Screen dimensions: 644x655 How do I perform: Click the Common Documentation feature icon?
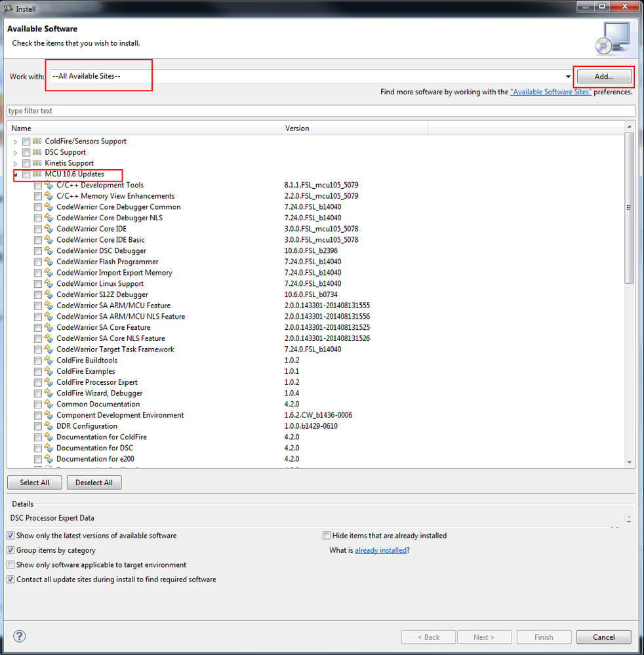click(49, 404)
